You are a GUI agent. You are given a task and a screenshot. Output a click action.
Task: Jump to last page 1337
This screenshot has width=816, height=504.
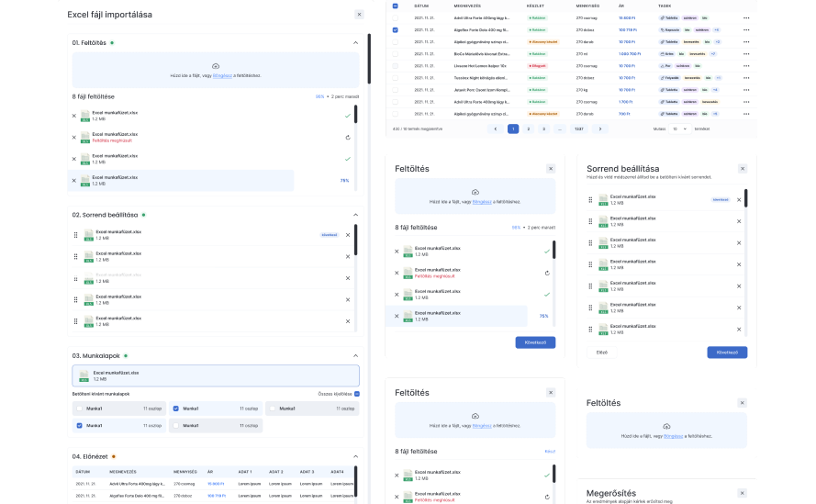tap(578, 129)
